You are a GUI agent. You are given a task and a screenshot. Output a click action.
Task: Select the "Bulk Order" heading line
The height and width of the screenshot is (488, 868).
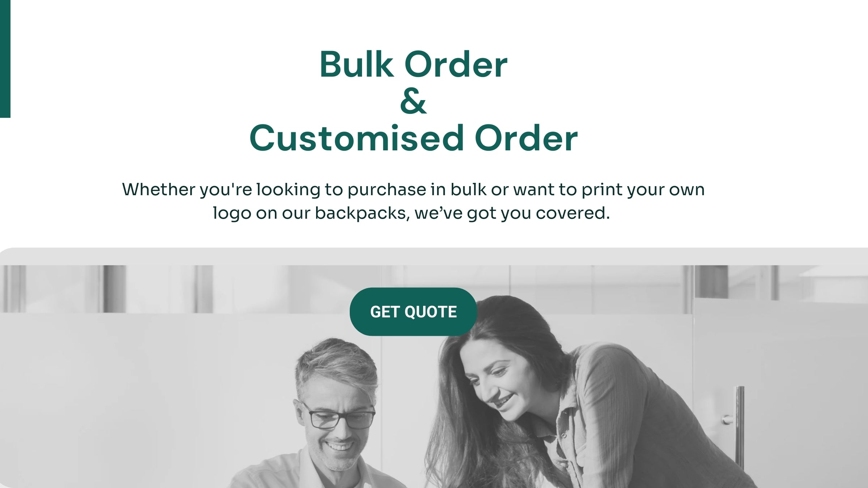pyautogui.click(x=413, y=64)
